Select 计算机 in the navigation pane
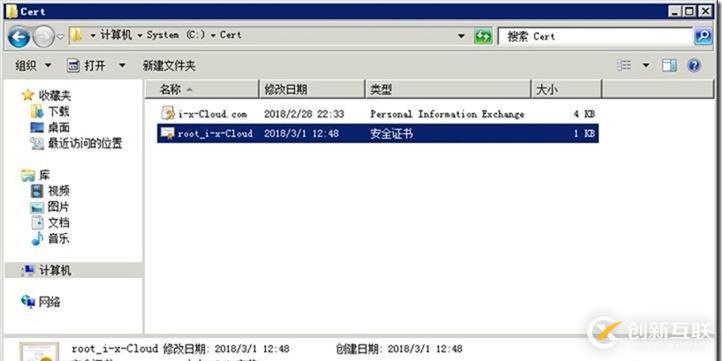 55,270
